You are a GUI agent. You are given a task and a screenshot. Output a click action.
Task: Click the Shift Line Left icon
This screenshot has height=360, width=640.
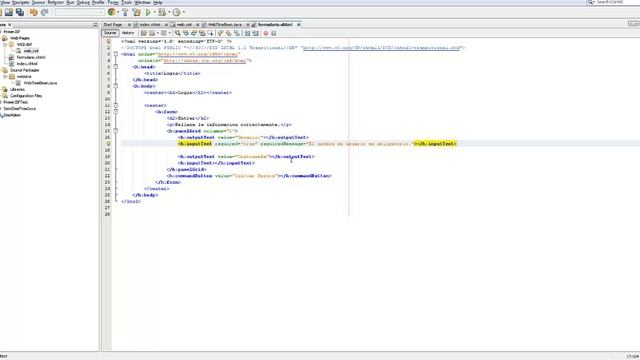247,33
